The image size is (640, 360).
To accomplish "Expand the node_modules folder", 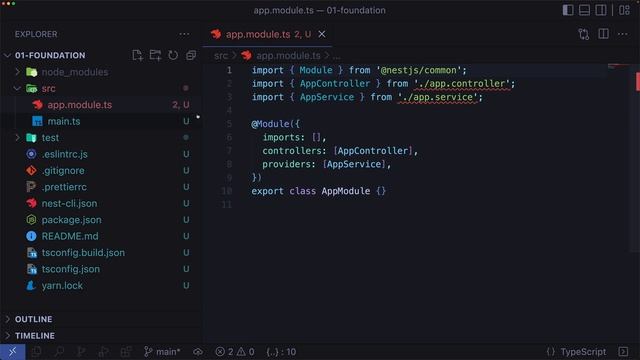I will tap(18, 72).
